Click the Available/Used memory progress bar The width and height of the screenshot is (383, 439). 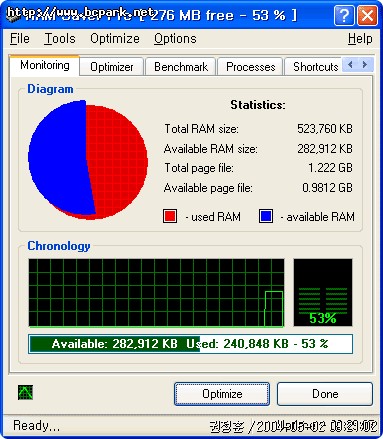(191, 344)
